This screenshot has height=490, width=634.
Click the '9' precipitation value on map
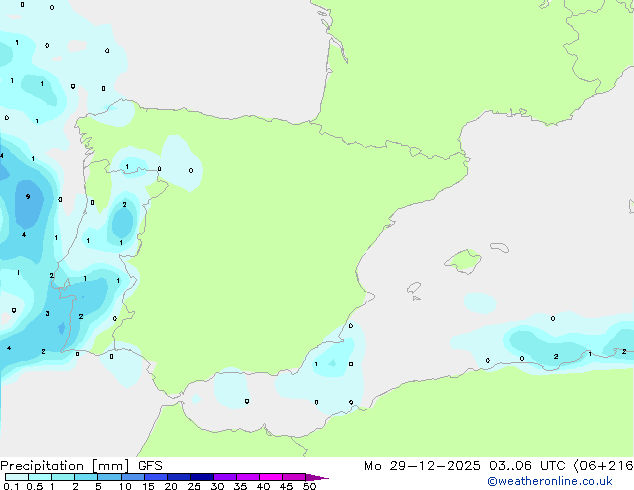[28, 196]
